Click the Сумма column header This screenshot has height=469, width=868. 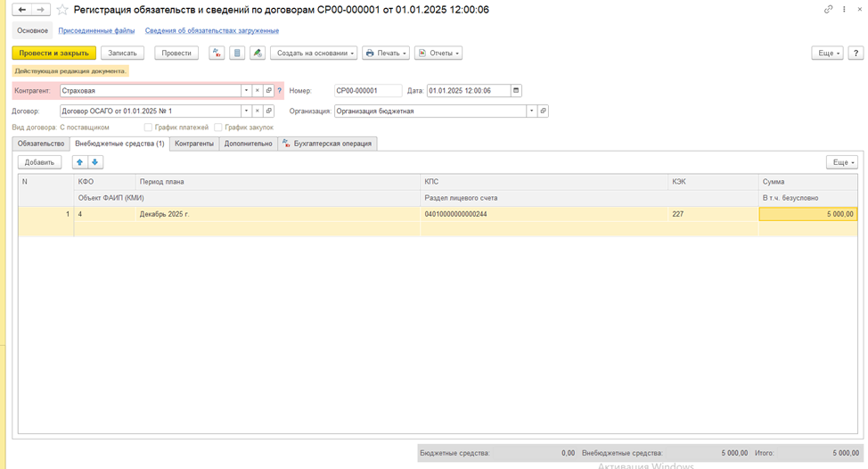coord(807,182)
